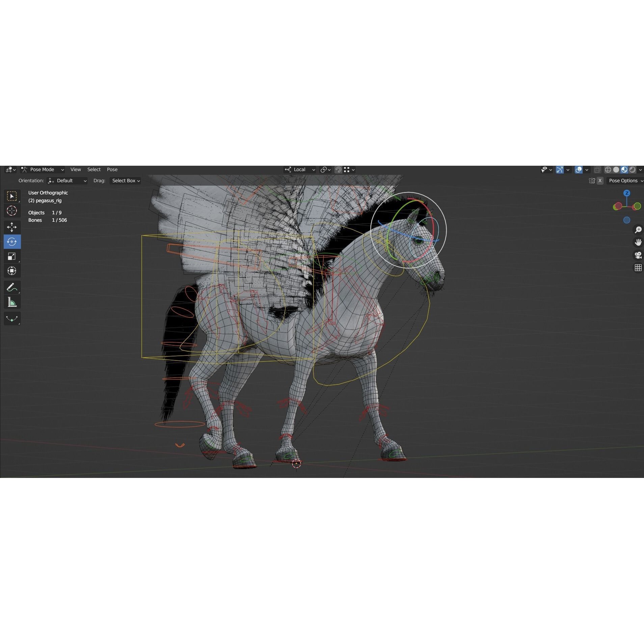Click the camera view icon in the sidebar

click(x=638, y=255)
